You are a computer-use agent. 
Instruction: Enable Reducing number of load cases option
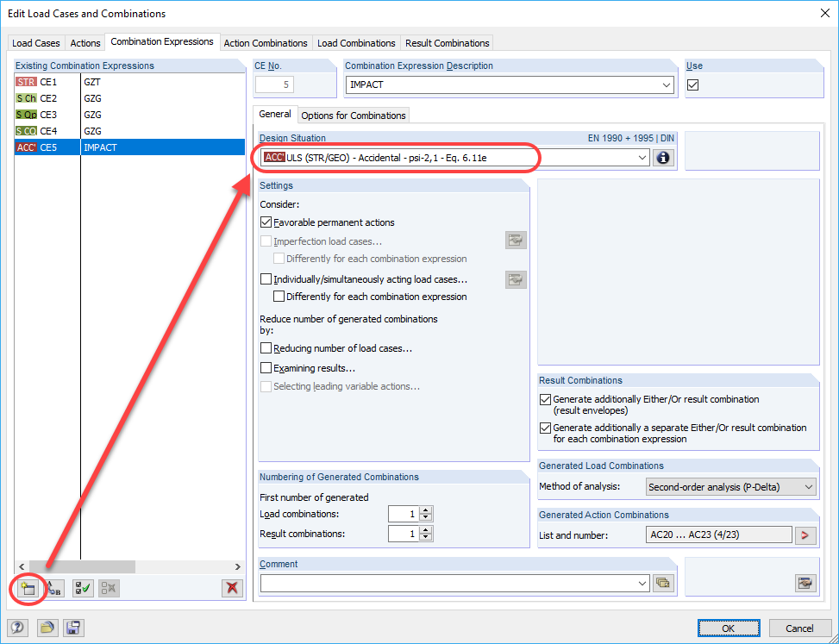(x=266, y=347)
